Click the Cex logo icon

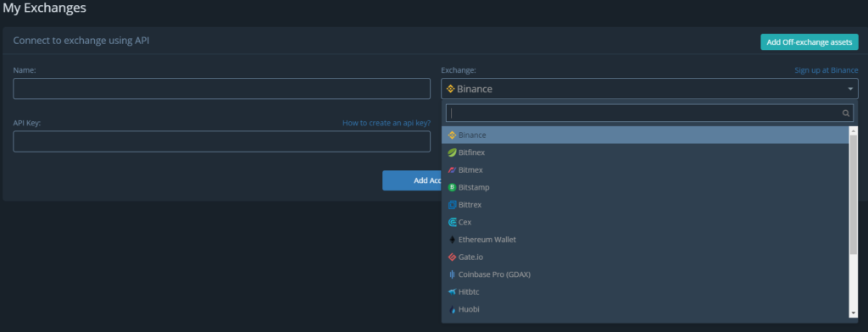coord(452,223)
